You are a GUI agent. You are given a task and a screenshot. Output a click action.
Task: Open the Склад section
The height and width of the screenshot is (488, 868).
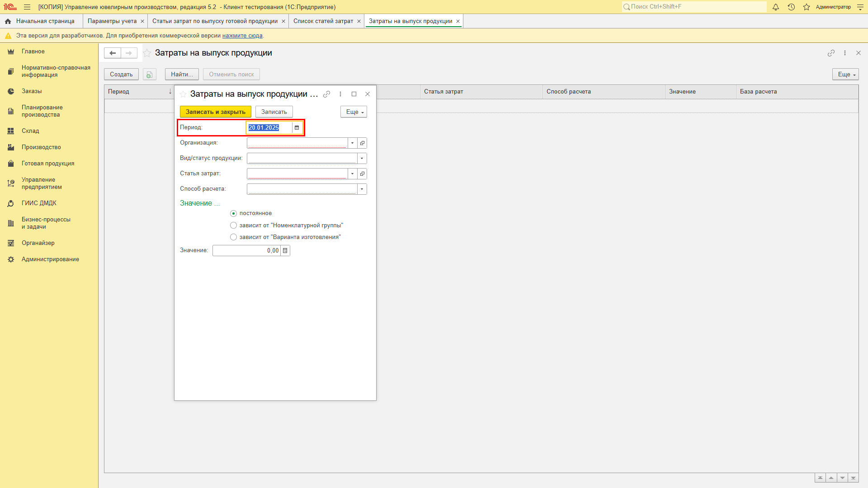click(x=49, y=131)
